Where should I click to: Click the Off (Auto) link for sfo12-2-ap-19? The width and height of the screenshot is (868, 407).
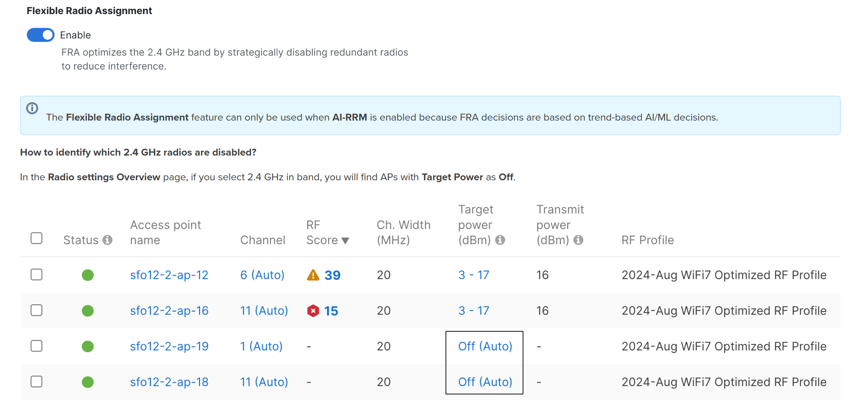[x=485, y=346]
